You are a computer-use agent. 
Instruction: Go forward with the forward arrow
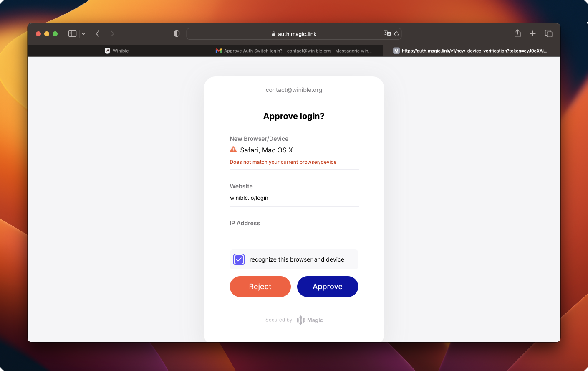pos(112,34)
